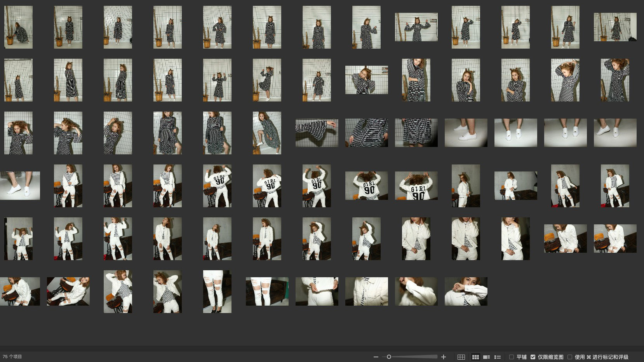644x362 pixels.
Task: Select landscape thumbnail of ripped jeans knees
Action: 267,291
